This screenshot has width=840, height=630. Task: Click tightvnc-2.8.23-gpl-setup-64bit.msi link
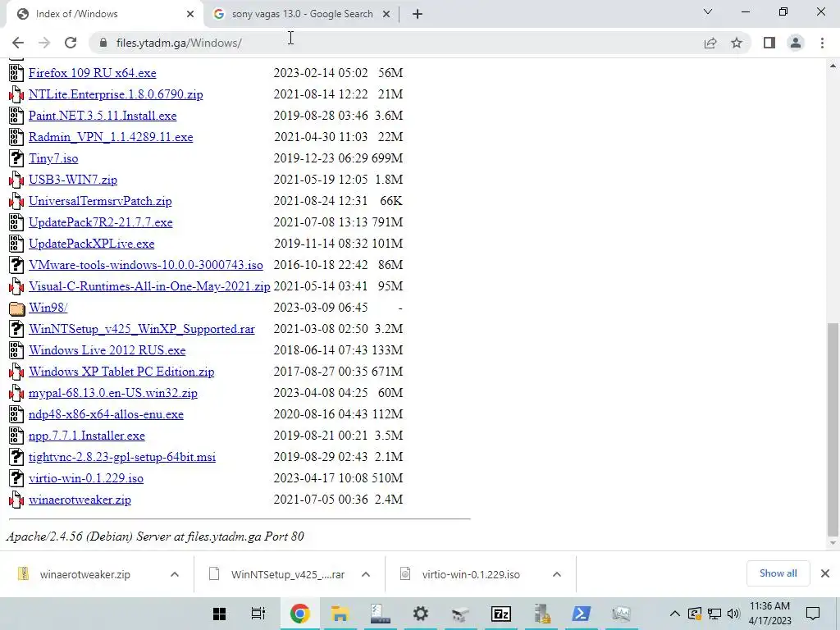(122, 457)
